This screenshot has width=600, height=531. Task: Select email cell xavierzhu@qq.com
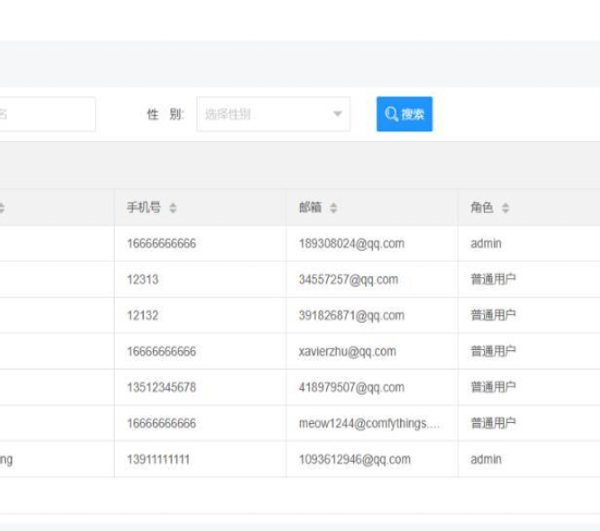pos(347,351)
